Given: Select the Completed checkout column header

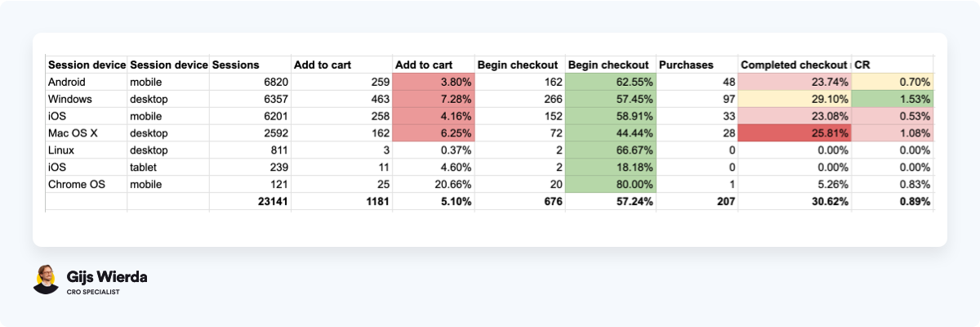Looking at the screenshot, I should click(x=795, y=65).
